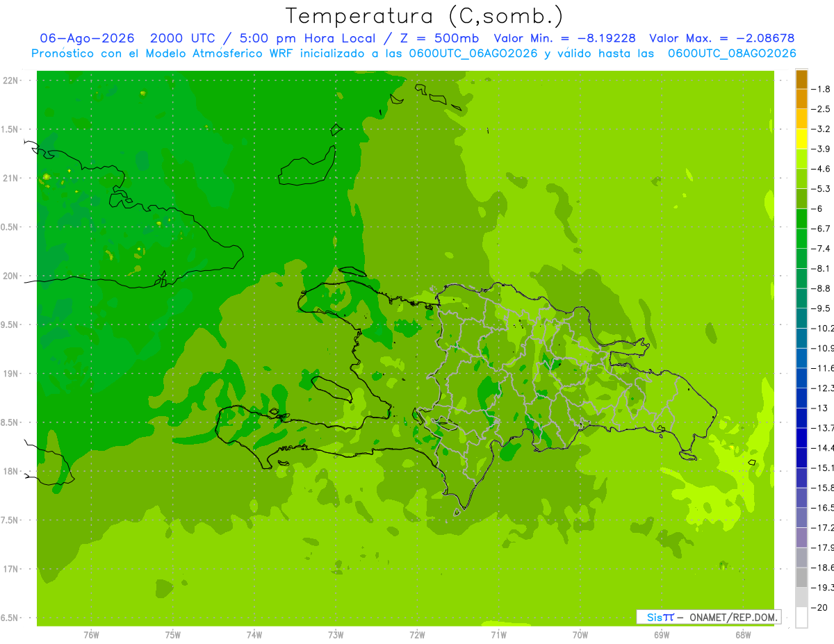Click the '75W' longitude label

point(173,635)
